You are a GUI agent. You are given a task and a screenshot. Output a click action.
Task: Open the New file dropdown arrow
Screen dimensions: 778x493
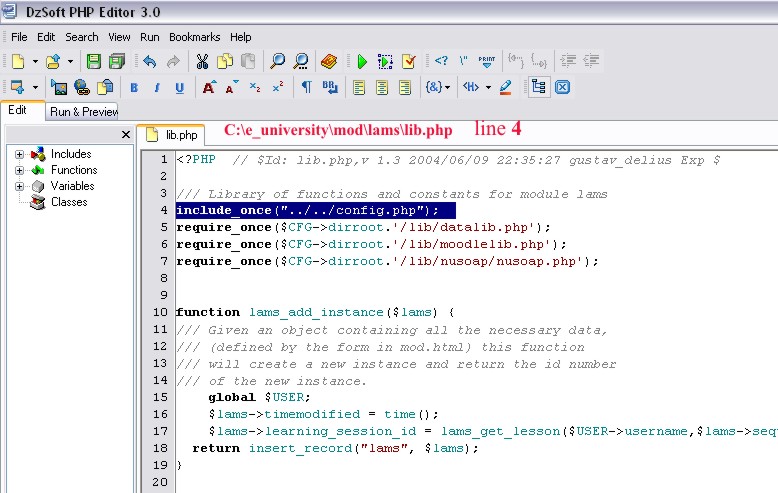tap(34, 61)
